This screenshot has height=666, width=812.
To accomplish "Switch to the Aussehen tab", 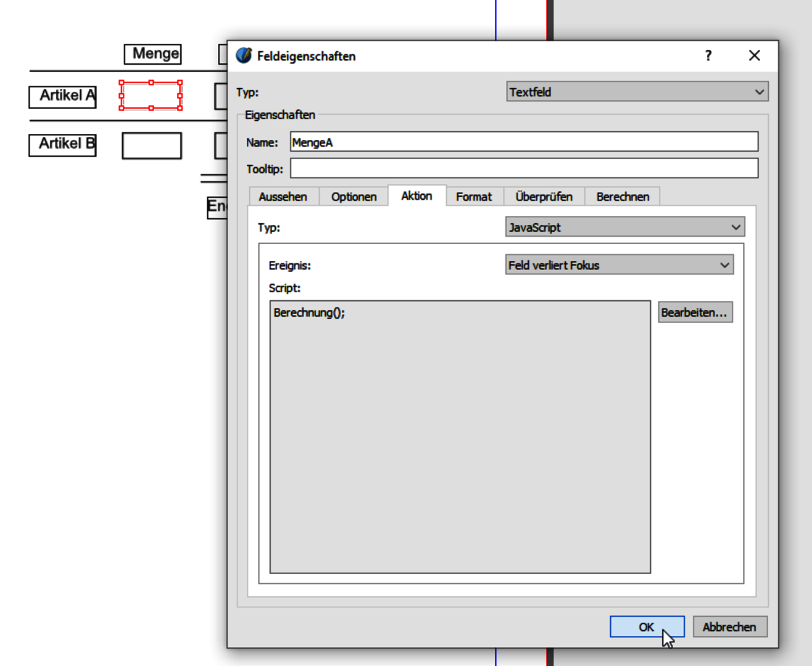I will tap(283, 197).
